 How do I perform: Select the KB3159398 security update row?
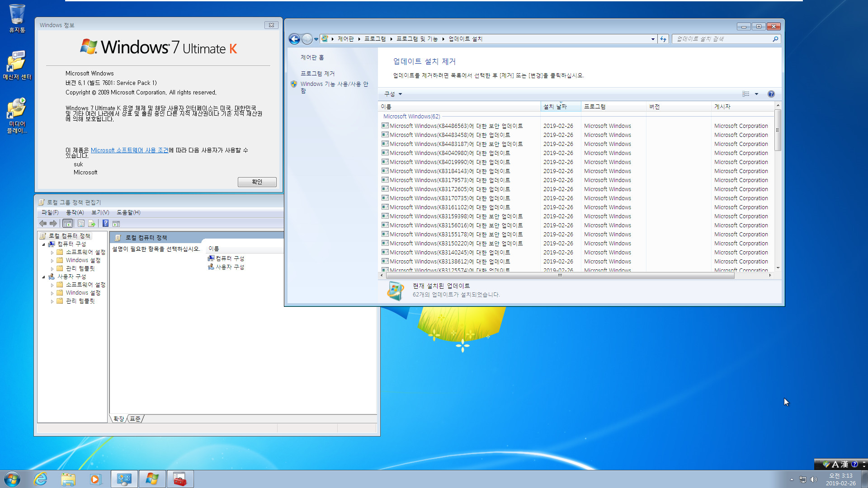click(576, 216)
